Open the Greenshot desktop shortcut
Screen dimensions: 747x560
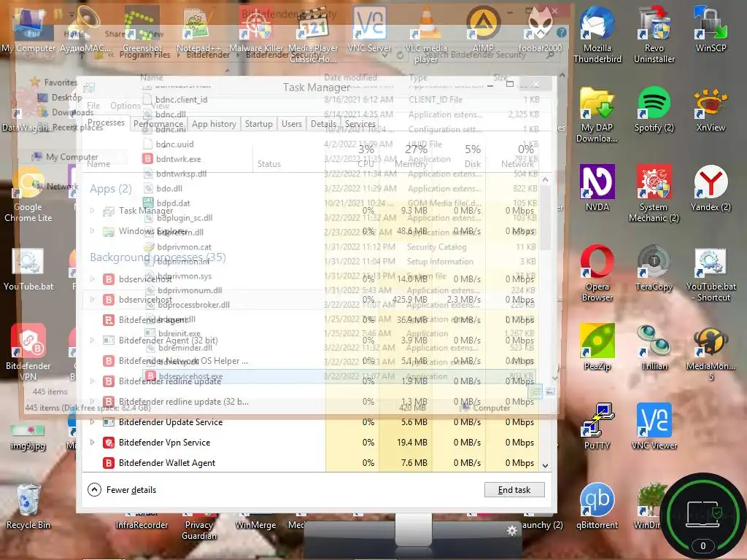(x=142, y=29)
